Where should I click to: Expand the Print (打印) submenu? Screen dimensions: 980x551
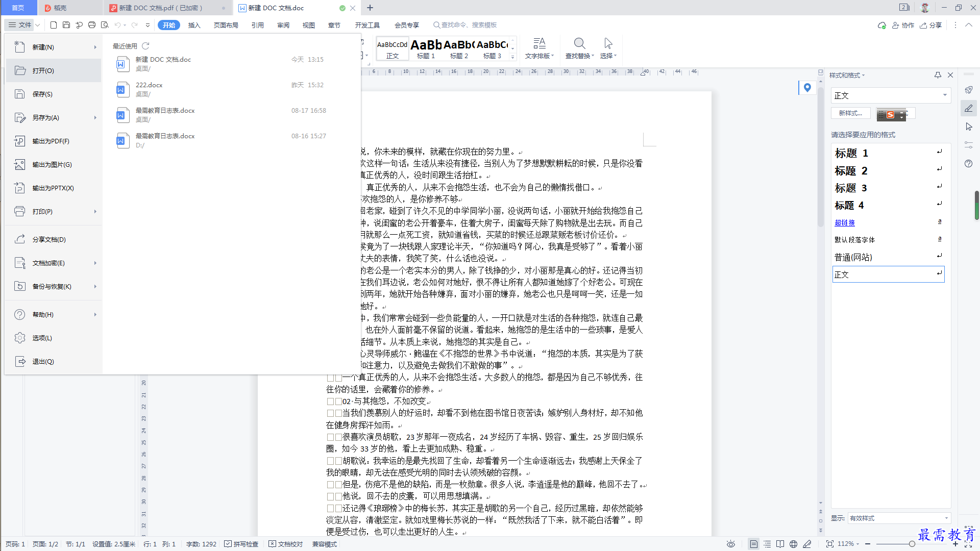(x=95, y=211)
